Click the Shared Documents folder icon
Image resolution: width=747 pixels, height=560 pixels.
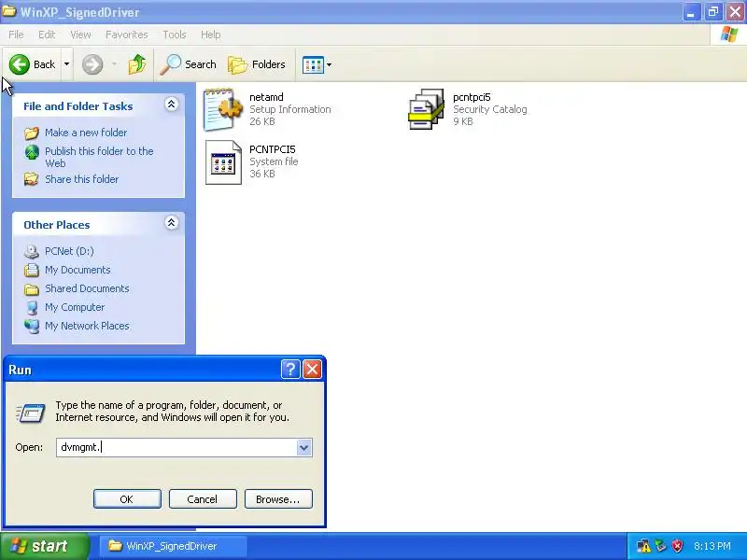[x=32, y=289]
